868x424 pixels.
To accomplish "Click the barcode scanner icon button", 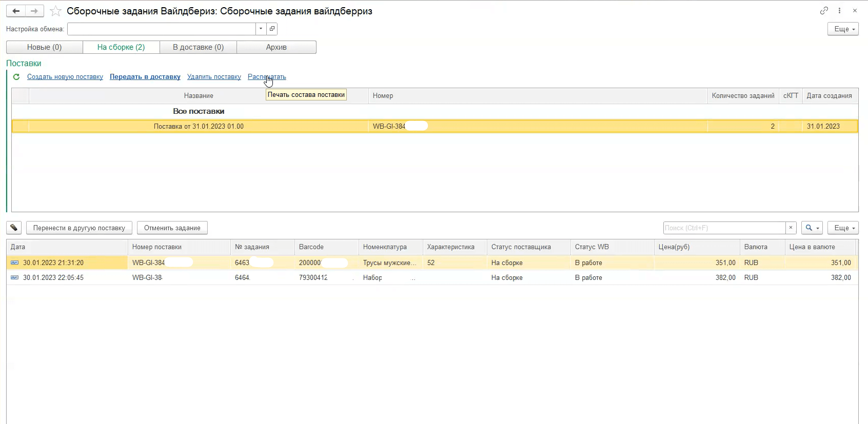I will pyautogui.click(x=14, y=228).
